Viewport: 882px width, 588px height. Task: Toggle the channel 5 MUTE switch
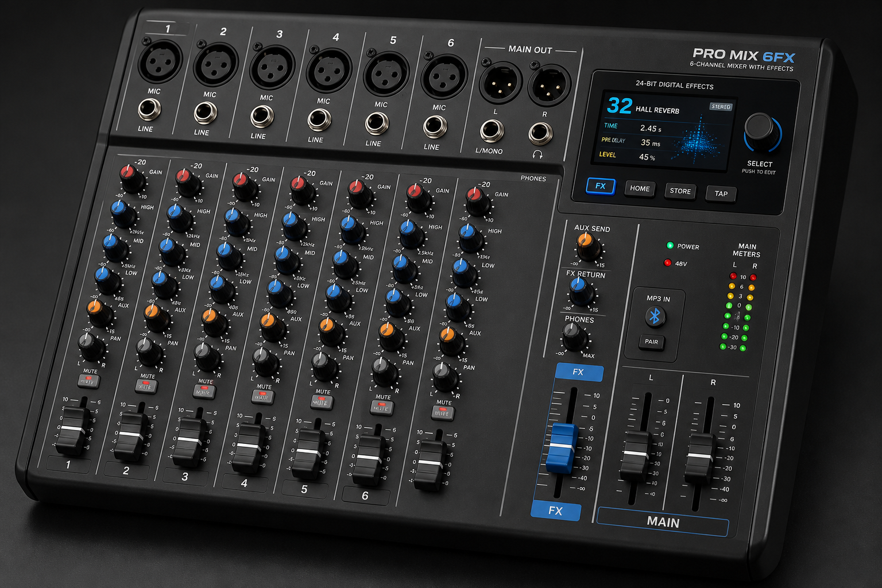click(x=321, y=403)
